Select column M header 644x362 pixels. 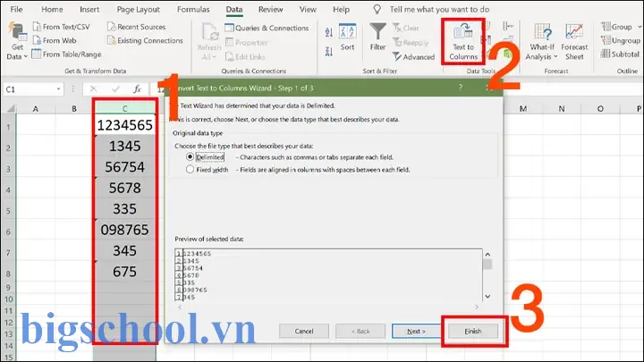[523, 109]
